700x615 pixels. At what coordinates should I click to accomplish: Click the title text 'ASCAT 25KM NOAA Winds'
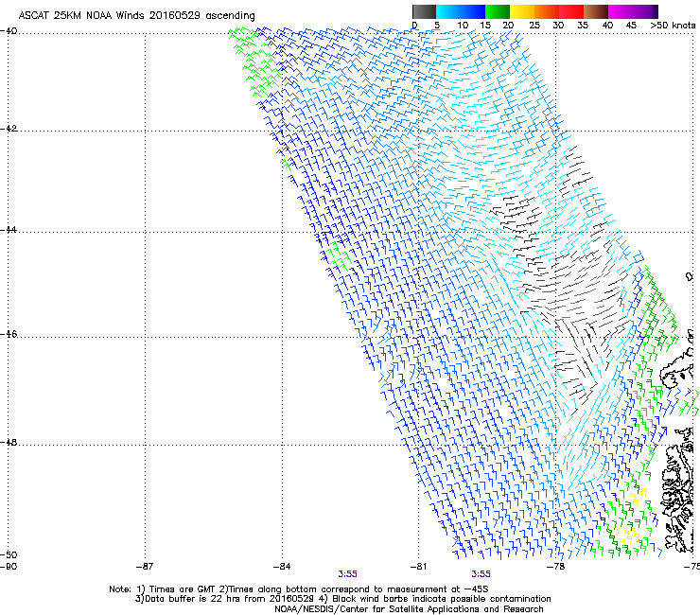[x=82, y=15]
